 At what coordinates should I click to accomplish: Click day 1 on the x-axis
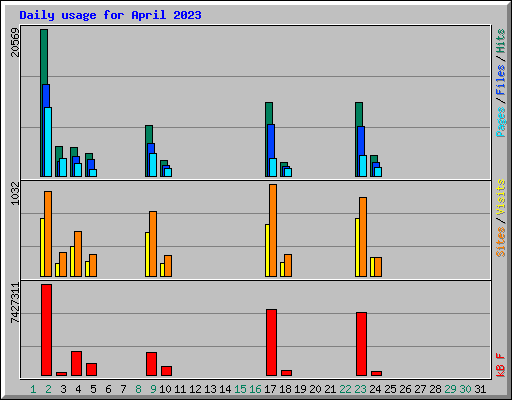tap(33, 389)
